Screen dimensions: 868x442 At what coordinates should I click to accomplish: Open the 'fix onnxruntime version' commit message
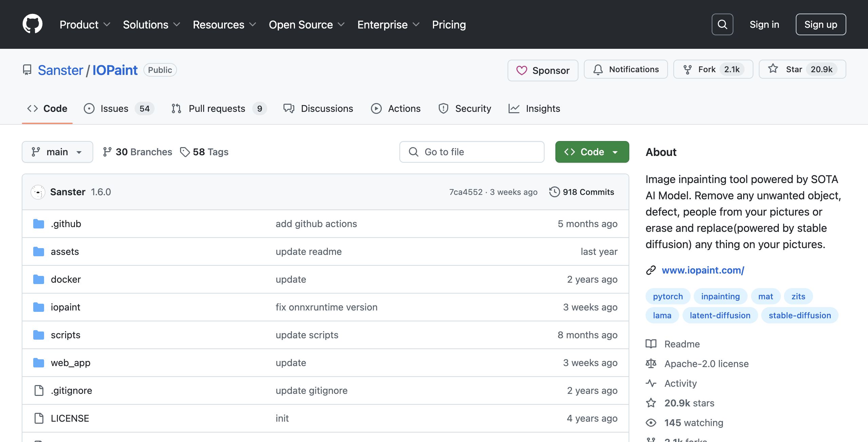click(x=326, y=307)
